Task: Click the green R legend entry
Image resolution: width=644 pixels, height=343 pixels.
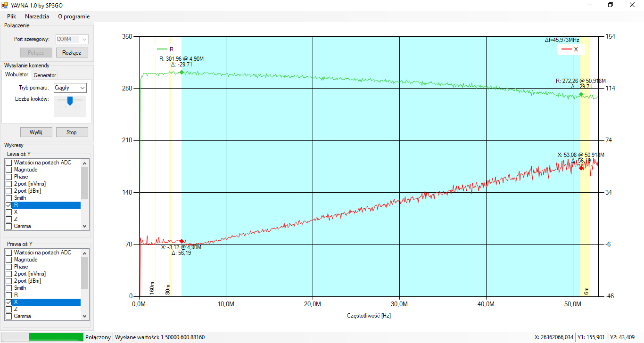Action: click(165, 49)
